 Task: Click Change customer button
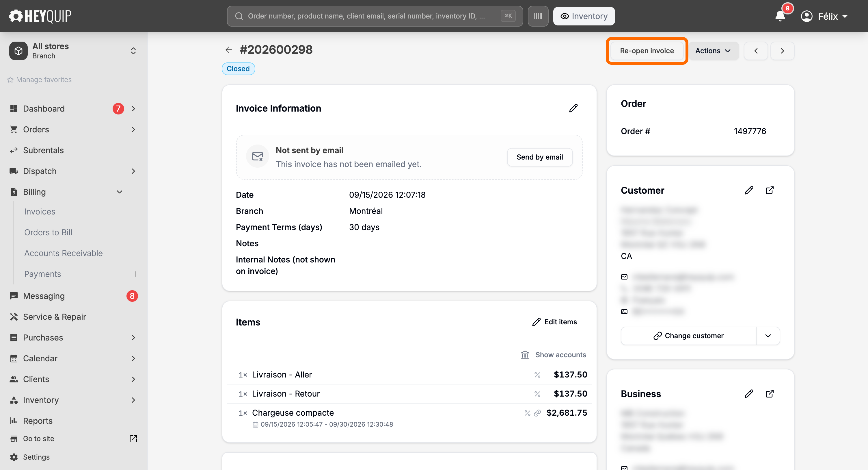pyautogui.click(x=688, y=336)
